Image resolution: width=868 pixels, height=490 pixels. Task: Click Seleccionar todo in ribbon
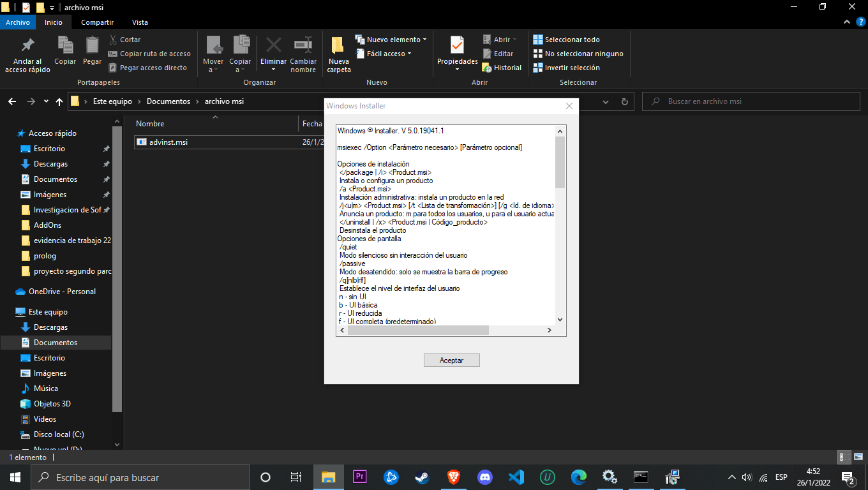click(566, 40)
